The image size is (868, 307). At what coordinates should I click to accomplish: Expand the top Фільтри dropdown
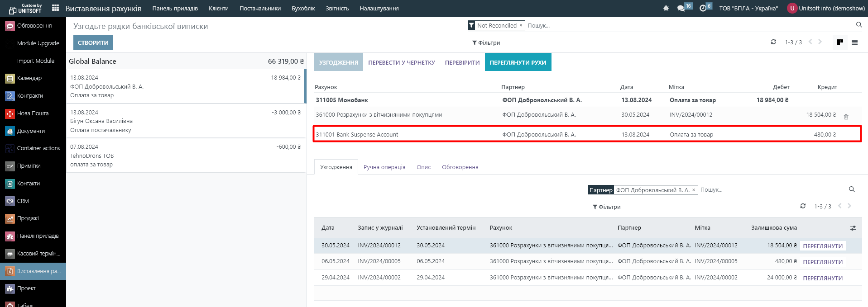(486, 43)
